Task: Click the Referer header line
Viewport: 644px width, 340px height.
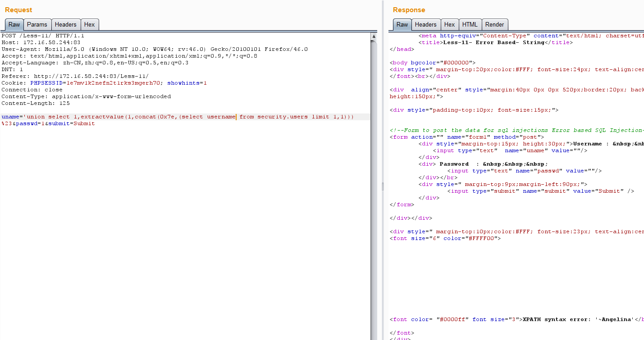Action: 75,76
